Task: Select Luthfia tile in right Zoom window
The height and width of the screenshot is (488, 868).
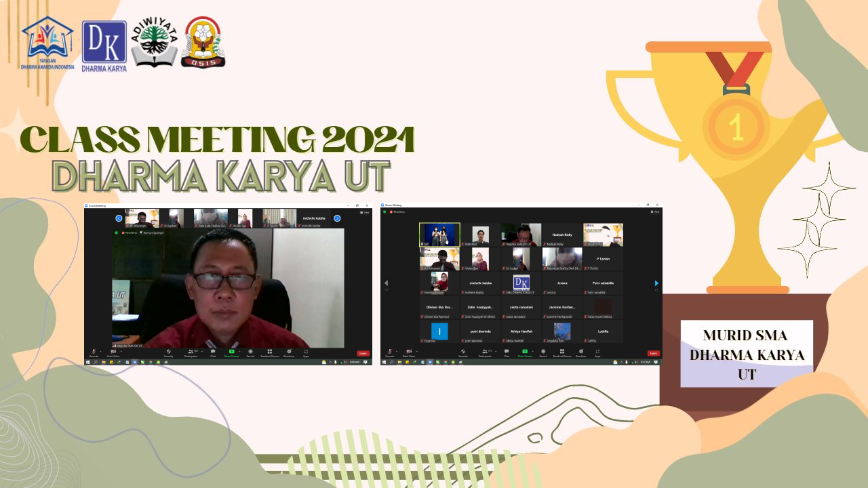Action: [x=603, y=332]
